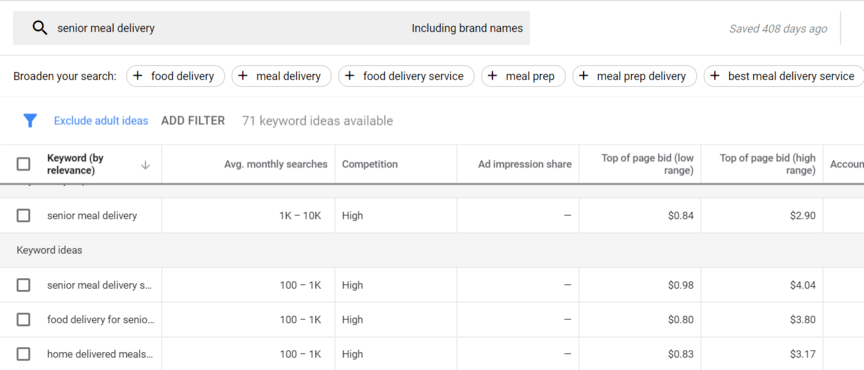Add the meal prep delivery suggestion chip
This screenshot has height=370, width=864.
[x=634, y=76]
